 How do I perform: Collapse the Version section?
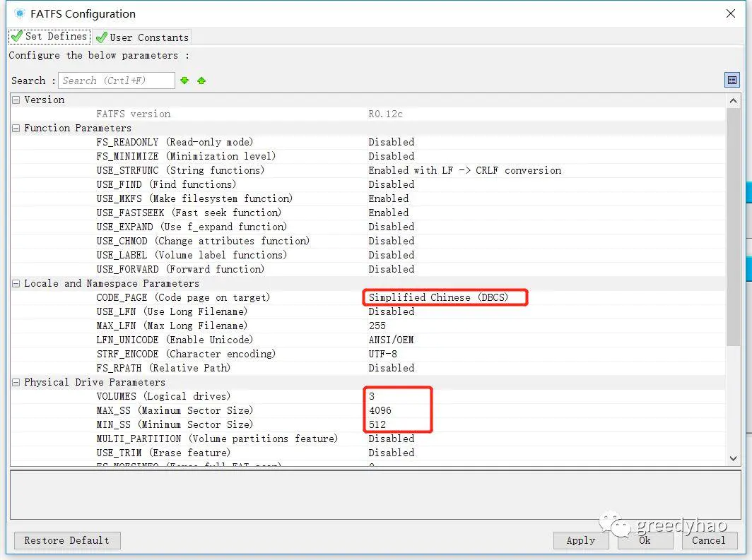(x=15, y=100)
